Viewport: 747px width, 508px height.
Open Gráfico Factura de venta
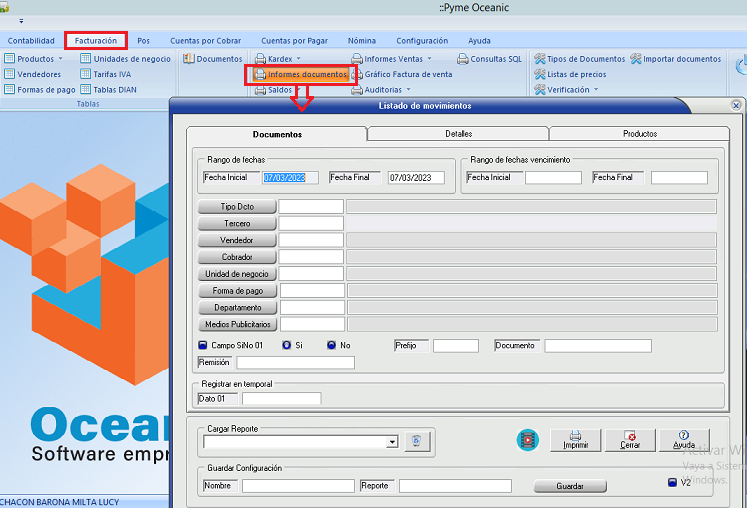402,75
